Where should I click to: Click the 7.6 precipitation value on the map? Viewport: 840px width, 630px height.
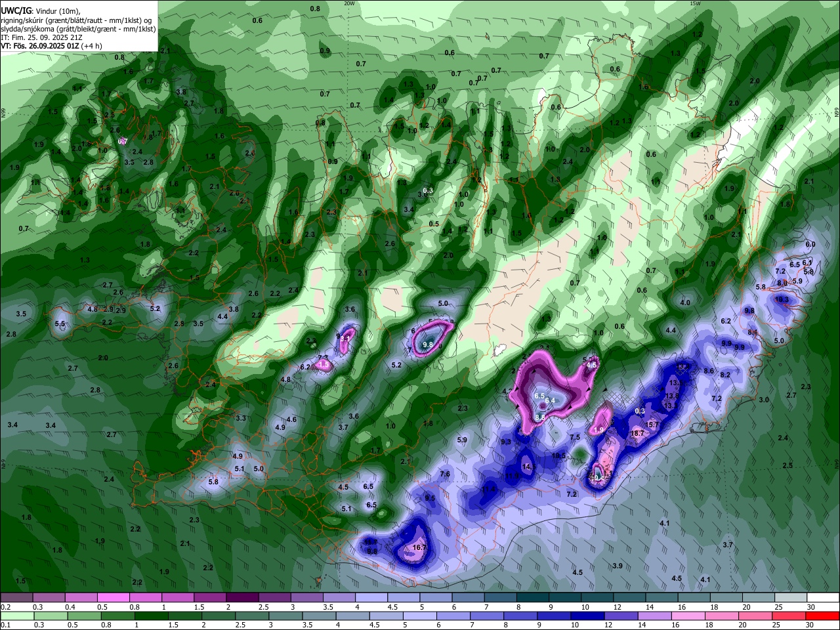click(445, 474)
